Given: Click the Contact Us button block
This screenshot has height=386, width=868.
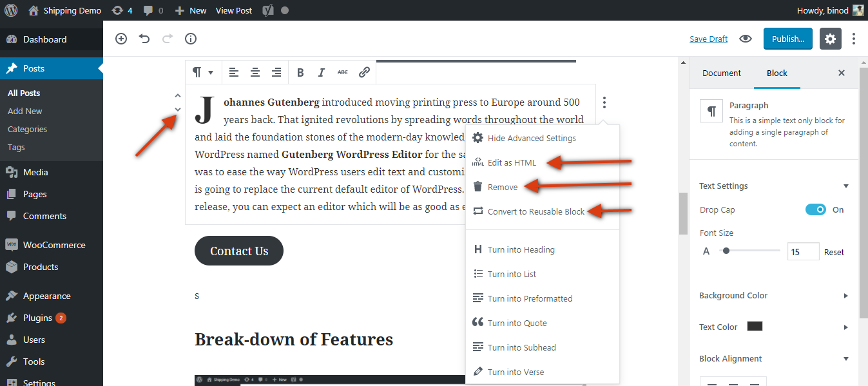Looking at the screenshot, I should 239,251.
